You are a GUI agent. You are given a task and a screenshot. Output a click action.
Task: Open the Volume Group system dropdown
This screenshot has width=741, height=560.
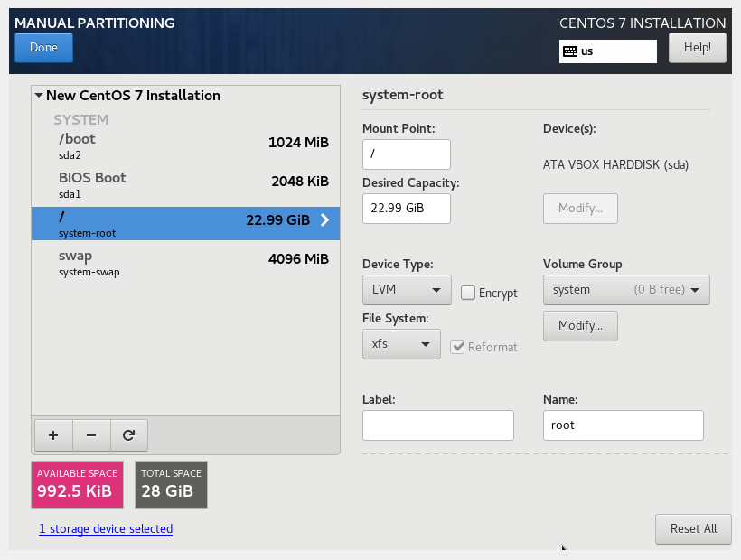point(626,289)
